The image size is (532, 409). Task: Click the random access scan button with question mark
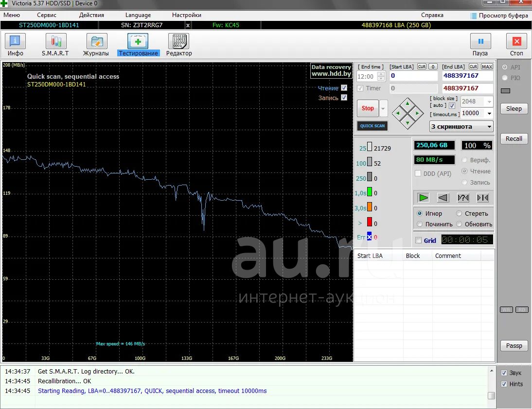[x=463, y=198]
